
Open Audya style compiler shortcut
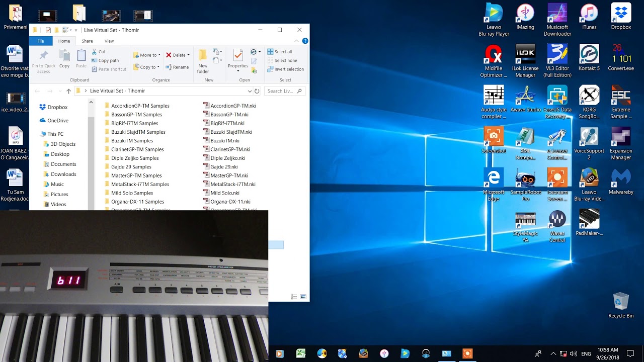coord(494,103)
